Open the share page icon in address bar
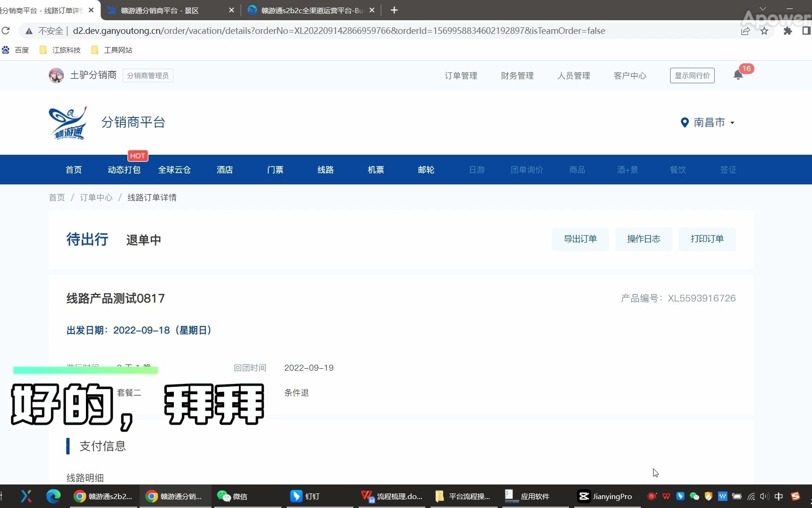Screen dimensions: 812x508 tap(745, 31)
